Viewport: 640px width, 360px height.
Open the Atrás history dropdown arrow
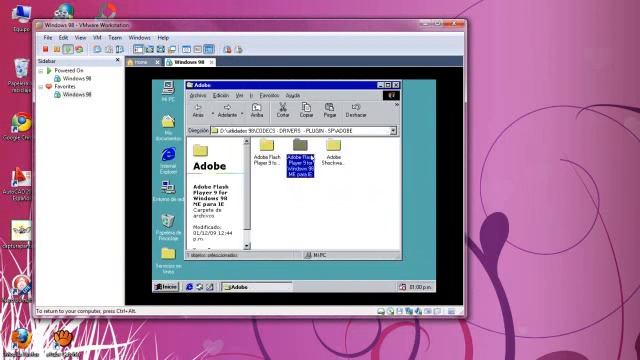212,113
